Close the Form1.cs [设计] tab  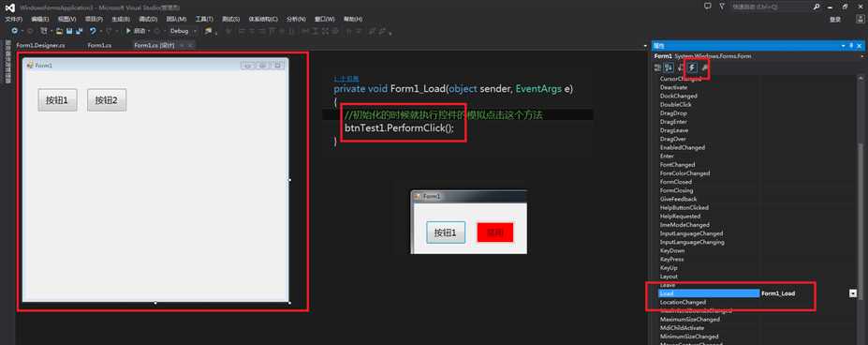(x=190, y=45)
